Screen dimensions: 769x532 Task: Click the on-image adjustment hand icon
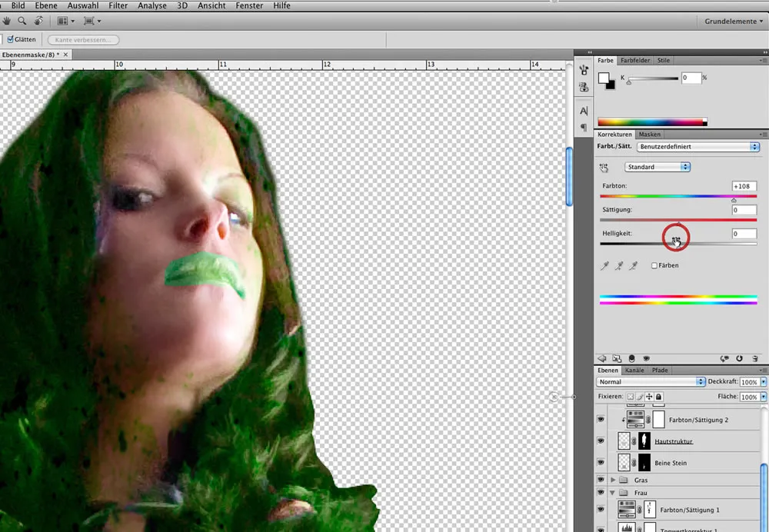(604, 167)
